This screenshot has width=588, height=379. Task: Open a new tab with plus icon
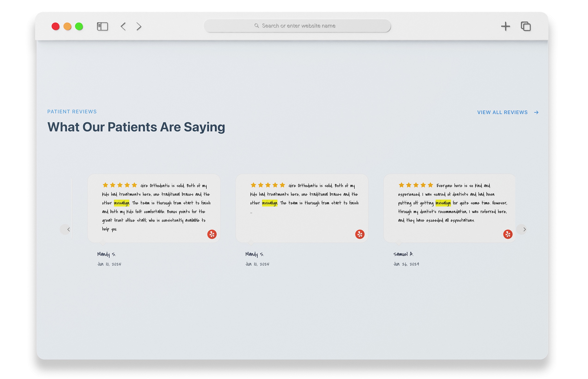pos(505,26)
